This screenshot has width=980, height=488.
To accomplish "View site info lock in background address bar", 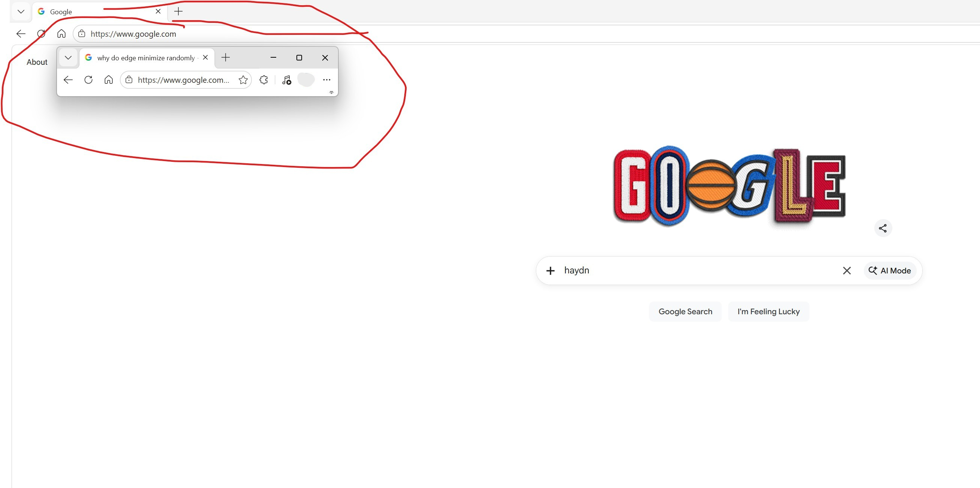I will (82, 34).
